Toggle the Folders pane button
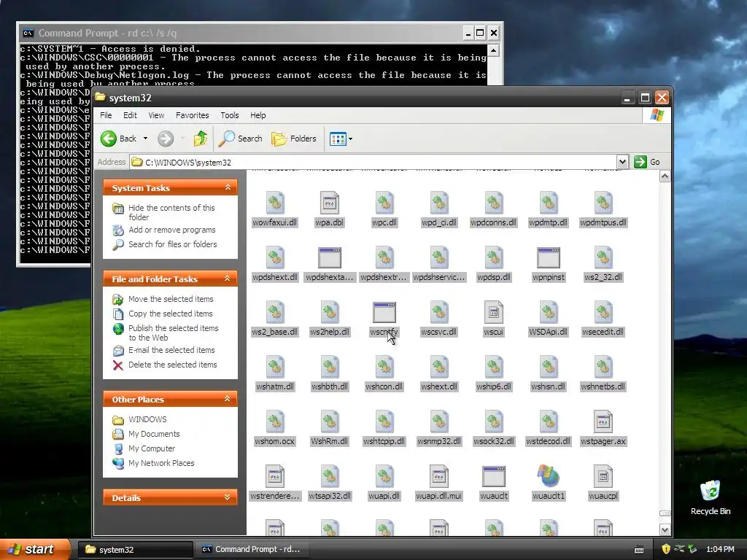747x560 pixels. (x=294, y=139)
